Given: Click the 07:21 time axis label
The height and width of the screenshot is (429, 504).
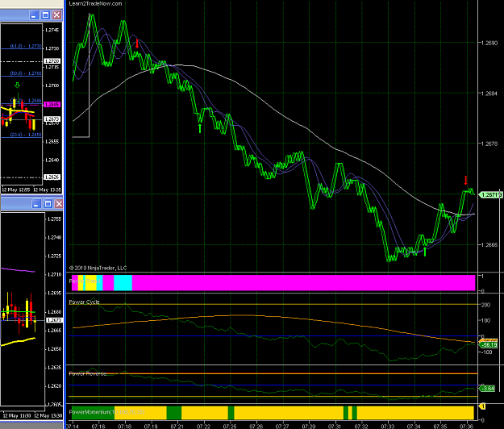Looking at the screenshot, I should [x=177, y=427].
